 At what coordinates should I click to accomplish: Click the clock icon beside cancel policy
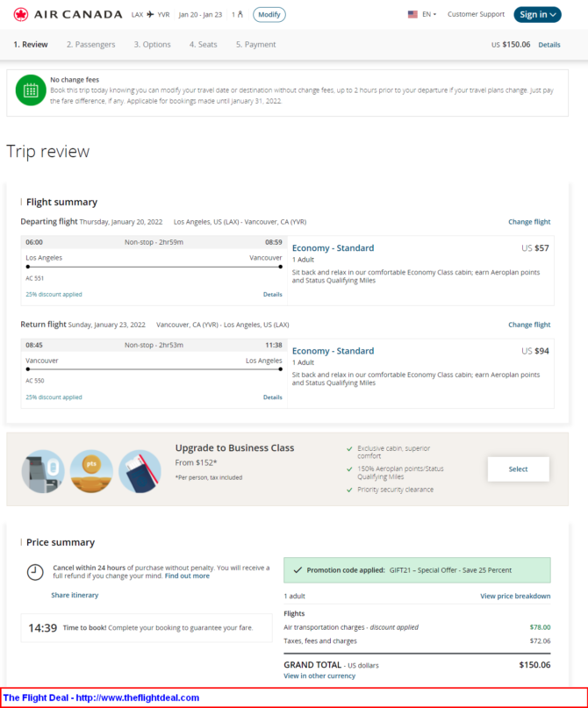click(35, 572)
